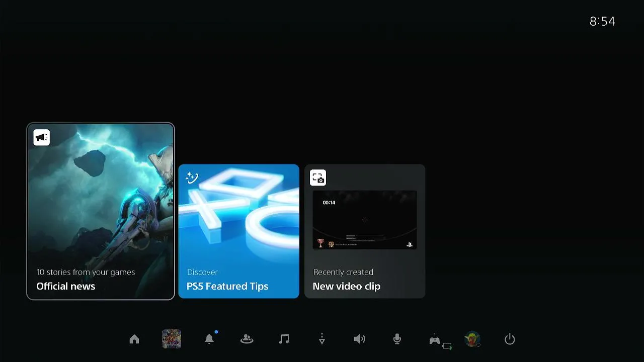Click the sparkle icon on Featured Tips
Viewport: 644px width, 362px height.
tap(192, 177)
